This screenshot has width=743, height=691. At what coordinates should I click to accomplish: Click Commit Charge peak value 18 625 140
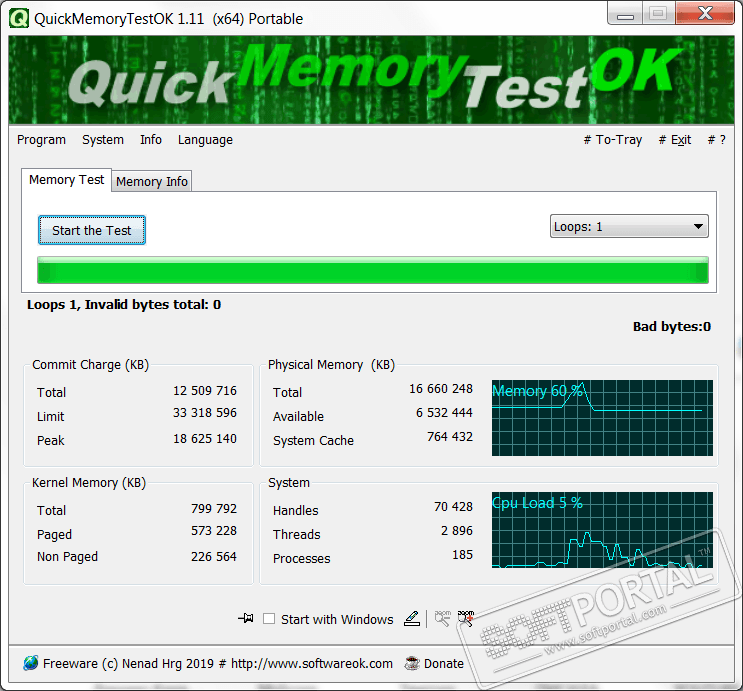(x=205, y=439)
